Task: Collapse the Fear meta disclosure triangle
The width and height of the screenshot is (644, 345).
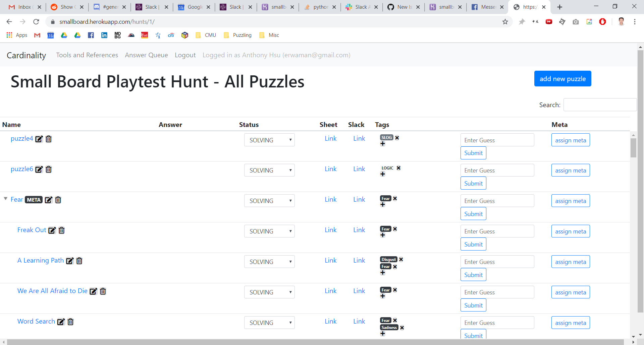Action: coord(5,198)
